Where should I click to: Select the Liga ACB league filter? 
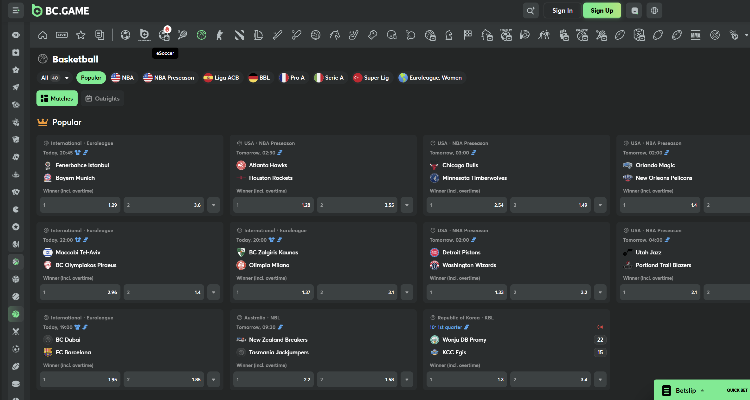(x=221, y=77)
